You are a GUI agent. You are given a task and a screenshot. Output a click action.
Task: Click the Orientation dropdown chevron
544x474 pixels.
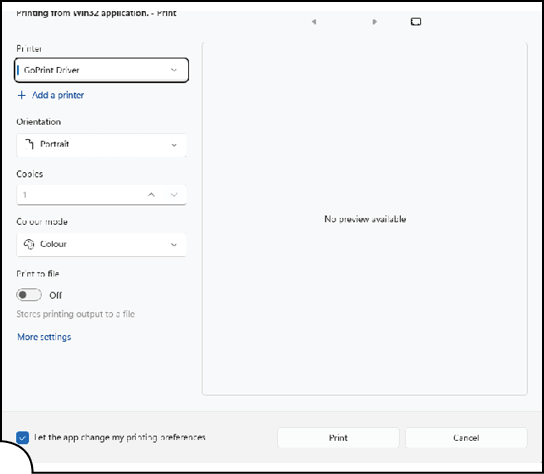[x=174, y=145]
